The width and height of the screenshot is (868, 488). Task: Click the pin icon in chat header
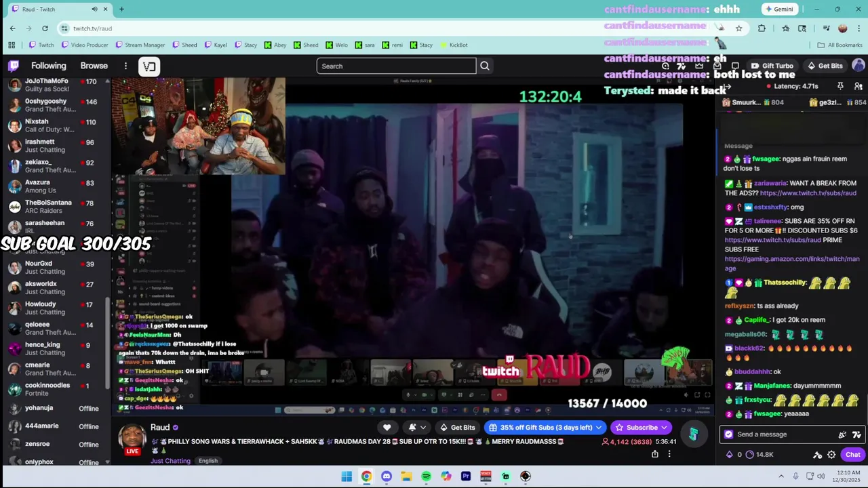(x=840, y=87)
